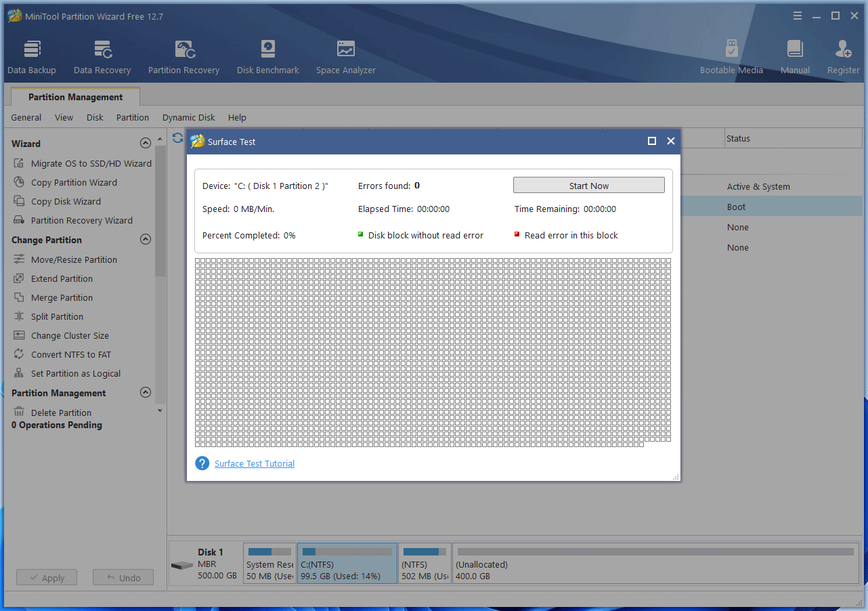This screenshot has height=611, width=868.
Task: Click sidebar scroll down arrow
Action: [x=160, y=410]
